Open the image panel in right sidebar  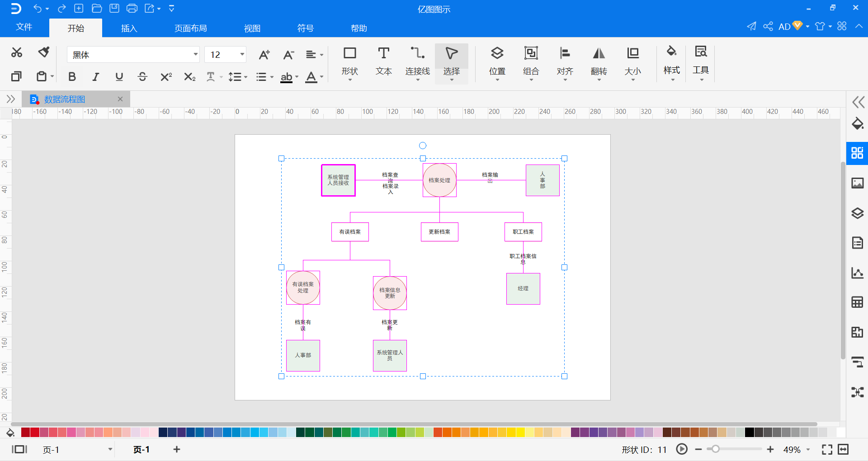coord(857,183)
